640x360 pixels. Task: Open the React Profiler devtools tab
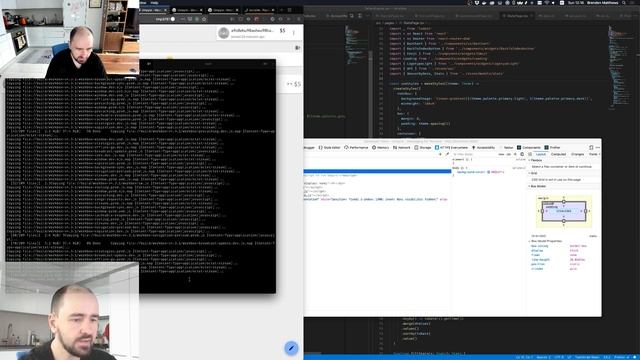point(552,147)
